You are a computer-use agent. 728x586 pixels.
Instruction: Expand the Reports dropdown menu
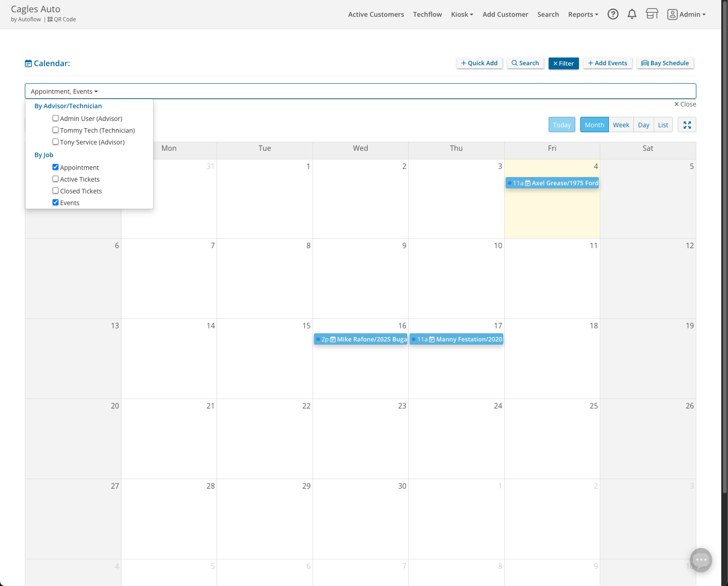point(583,14)
